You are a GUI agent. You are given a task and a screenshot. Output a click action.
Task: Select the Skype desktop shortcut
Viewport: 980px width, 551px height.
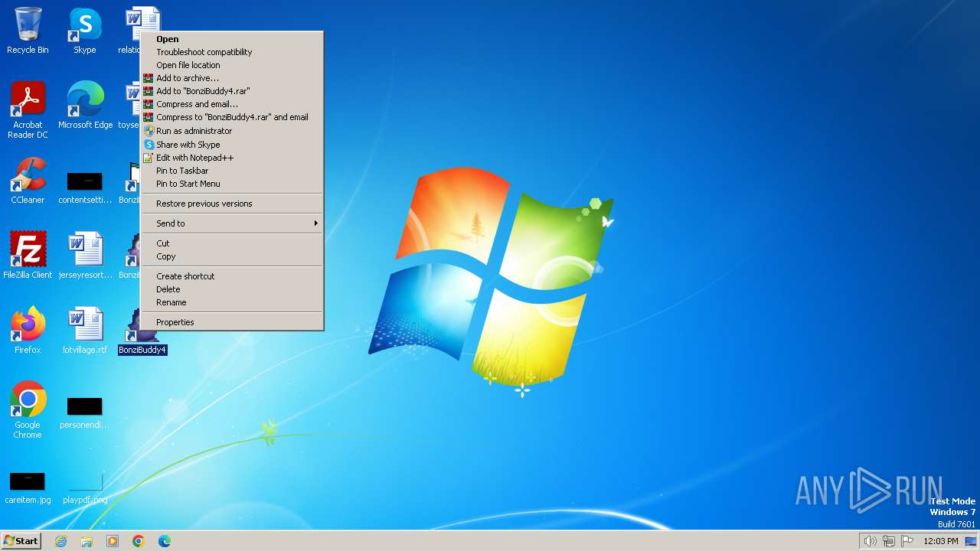pos(85,31)
